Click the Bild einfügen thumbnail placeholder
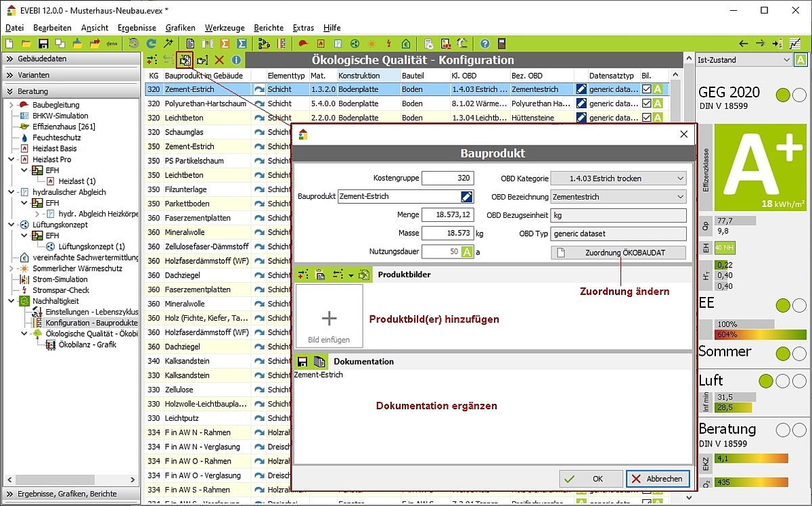 pyautogui.click(x=330, y=315)
